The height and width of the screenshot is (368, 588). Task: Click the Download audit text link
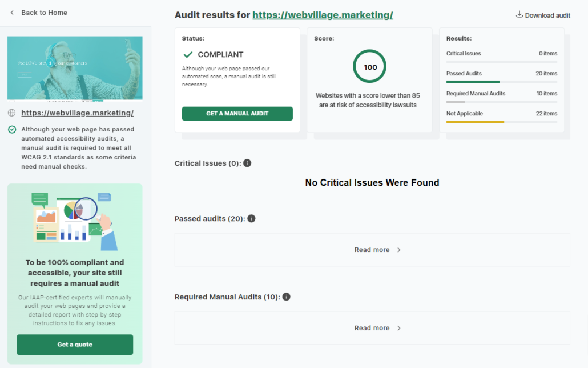547,15
